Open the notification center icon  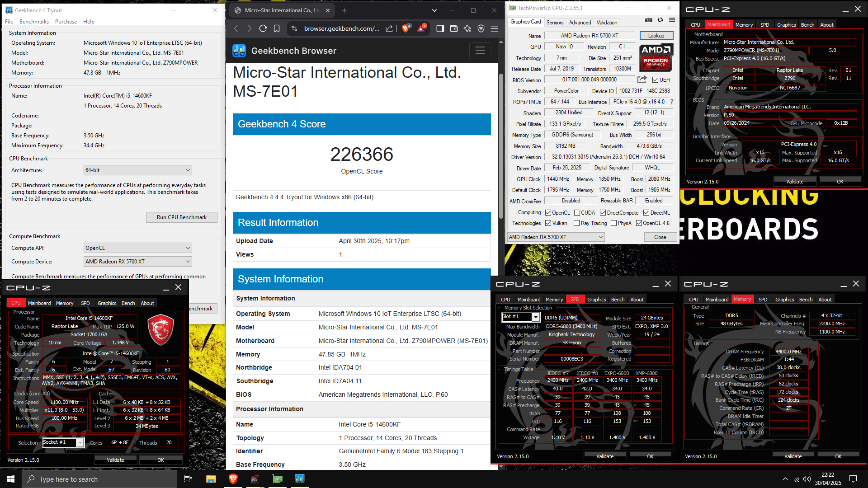[853, 479]
